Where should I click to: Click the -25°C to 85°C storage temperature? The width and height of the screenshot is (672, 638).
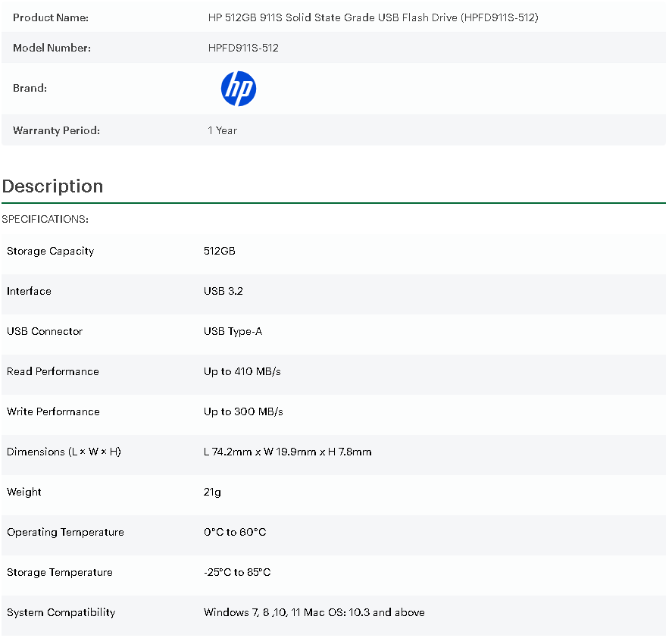click(x=237, y=572)
